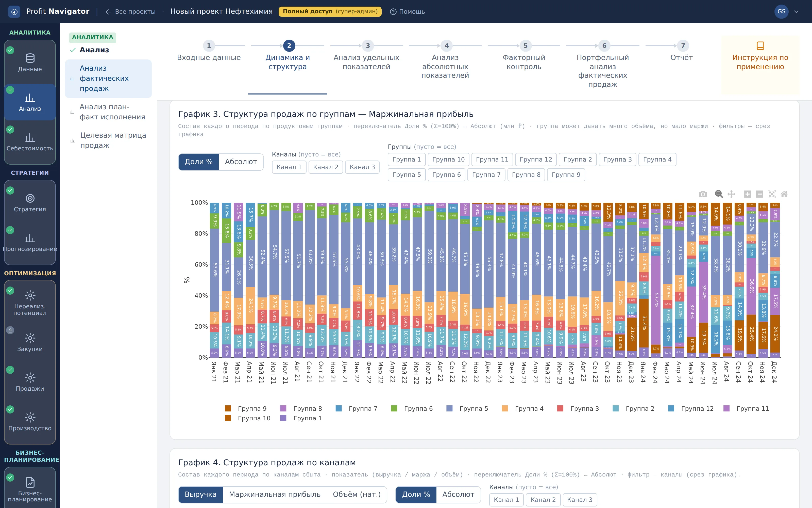This screenshot has height=508, width=812.
Task: Open the Производство sidebar section
Action: click(30, 422)
